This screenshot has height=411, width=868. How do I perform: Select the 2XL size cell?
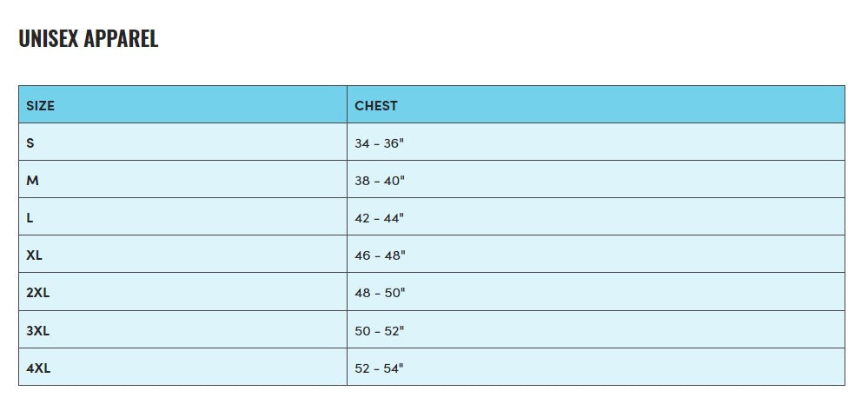38,293
